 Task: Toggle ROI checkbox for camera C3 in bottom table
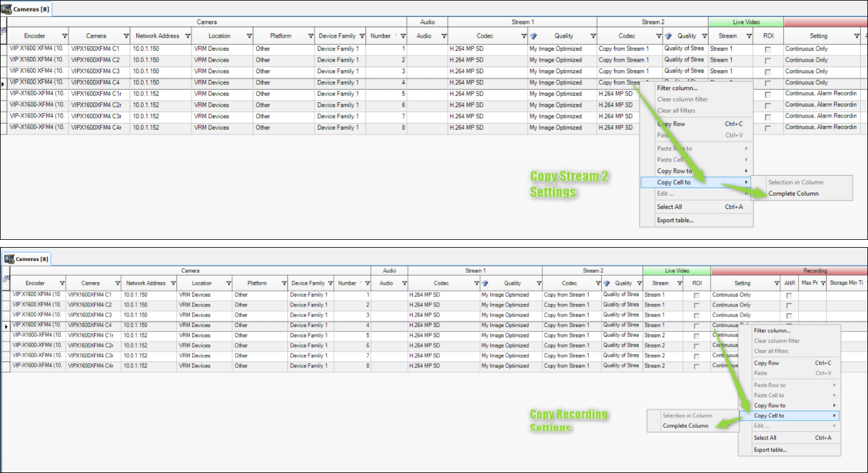pos(696,316)
